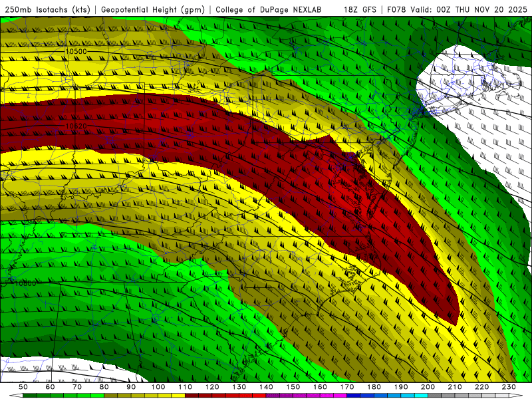Click the 140 knot color bar label
This screenshot has width=532, height=399.
(266, 387)
